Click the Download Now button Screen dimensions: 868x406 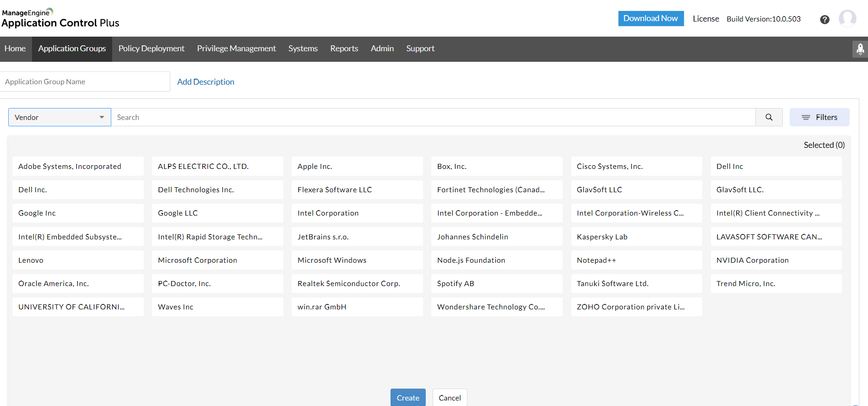point(650,18)
